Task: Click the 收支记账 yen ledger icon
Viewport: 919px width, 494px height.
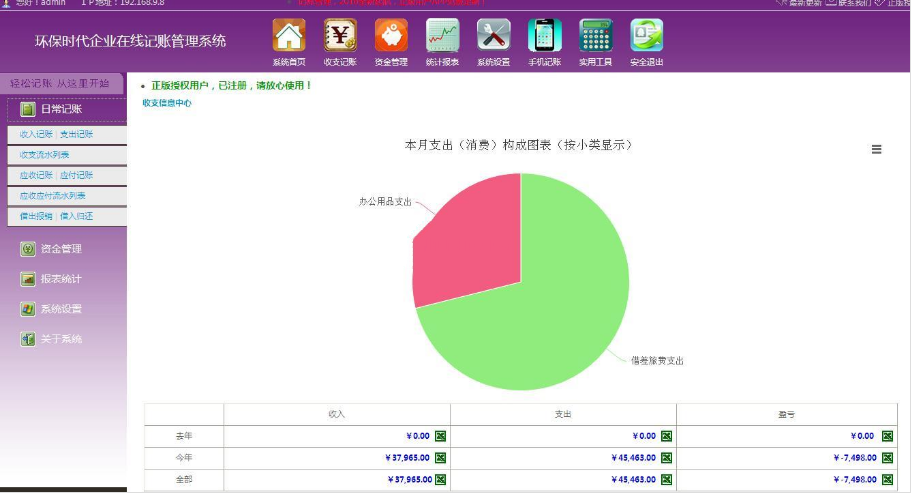Action: pos(340,36)
